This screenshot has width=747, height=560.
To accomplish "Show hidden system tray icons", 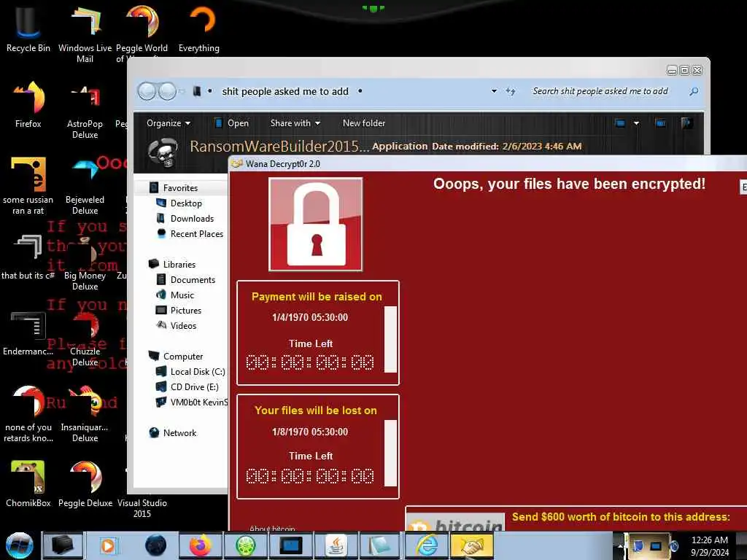I will click(x=620, y=545).
